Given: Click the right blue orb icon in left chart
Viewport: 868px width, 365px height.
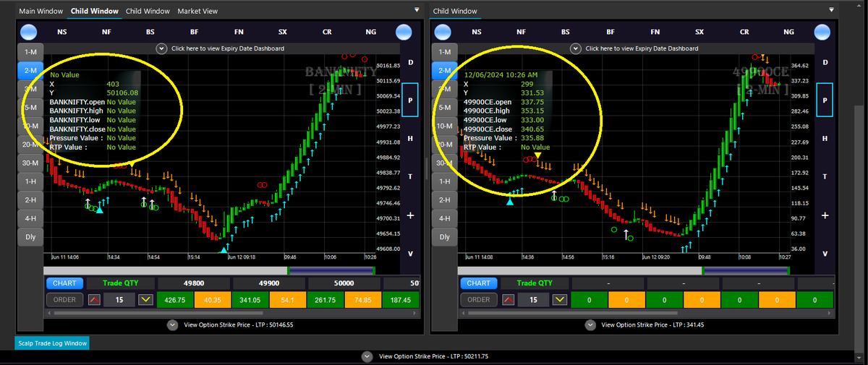Looking at the screenshot, I should click(x=404, y=32).
